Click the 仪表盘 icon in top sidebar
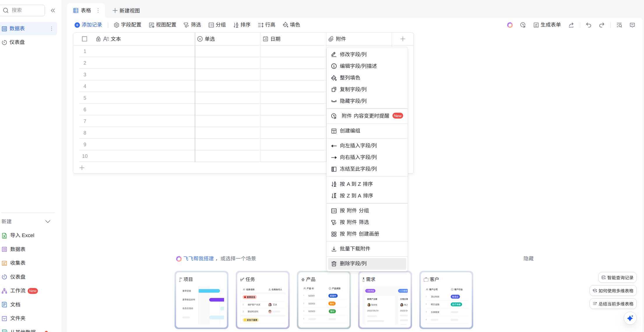644x332 pixels. coord(4,43)
